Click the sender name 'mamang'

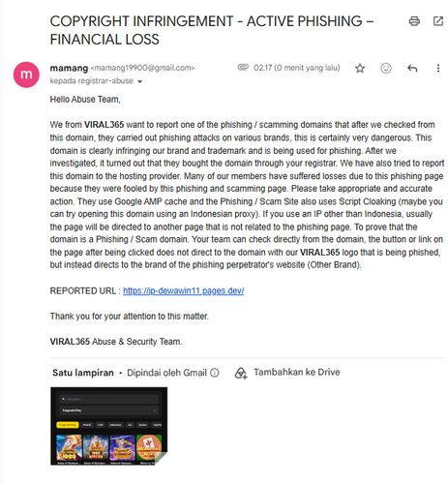pos(69,68)
